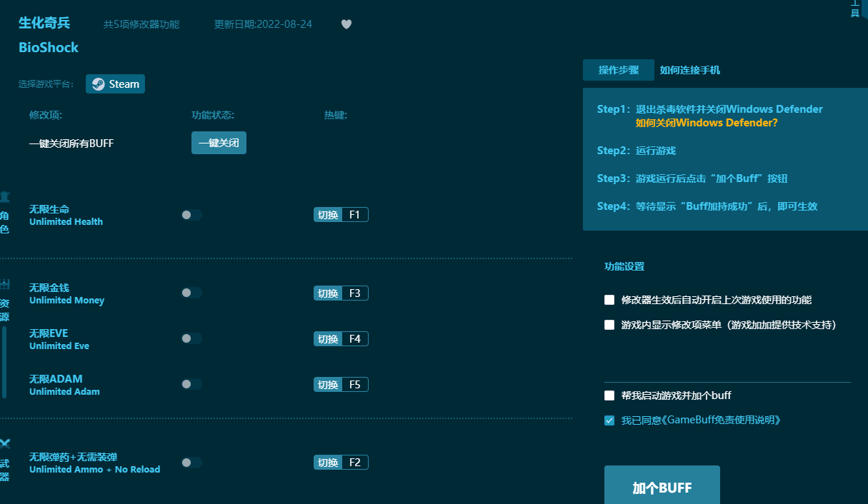Screen dimensions: 868x504
Task: Select the 角色 category icon in sidebar
Action: coord(5,197)
